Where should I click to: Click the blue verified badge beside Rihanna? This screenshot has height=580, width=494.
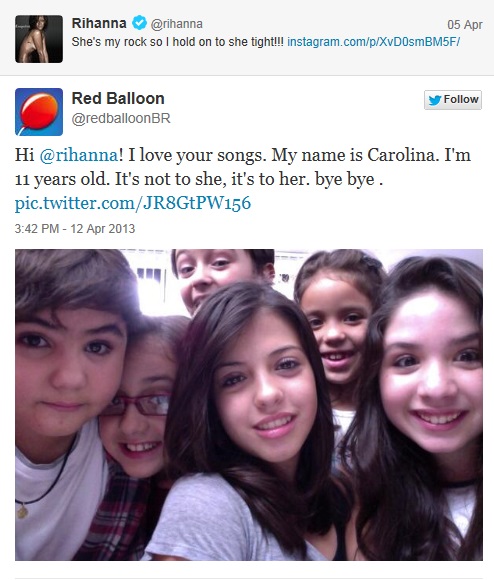pos(139,23)
